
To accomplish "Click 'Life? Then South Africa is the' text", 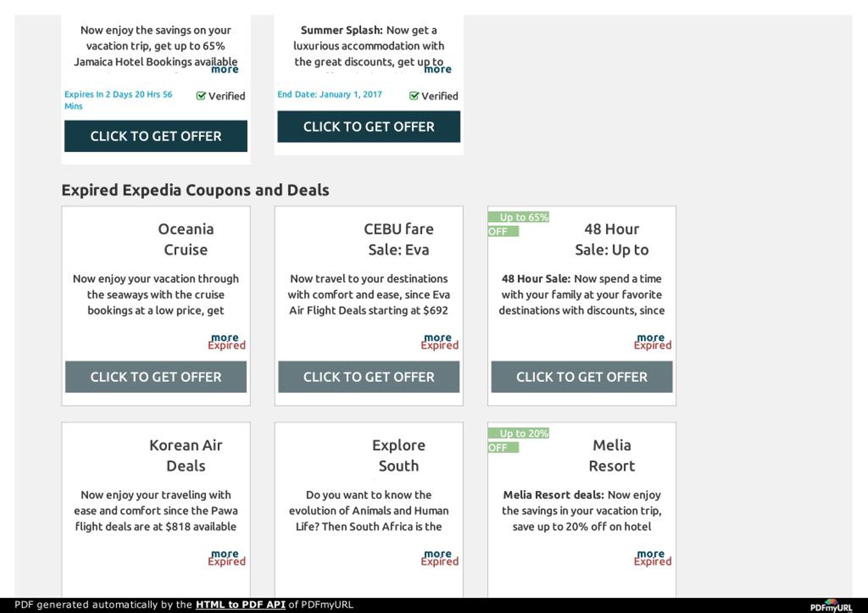I will (369, 527).
